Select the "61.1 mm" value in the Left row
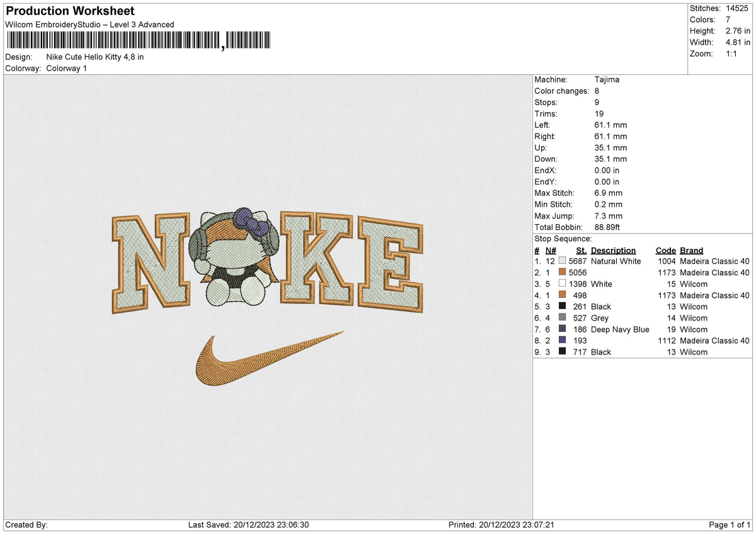756x534 pixels. pyautogui.click(x=610, y=125)
